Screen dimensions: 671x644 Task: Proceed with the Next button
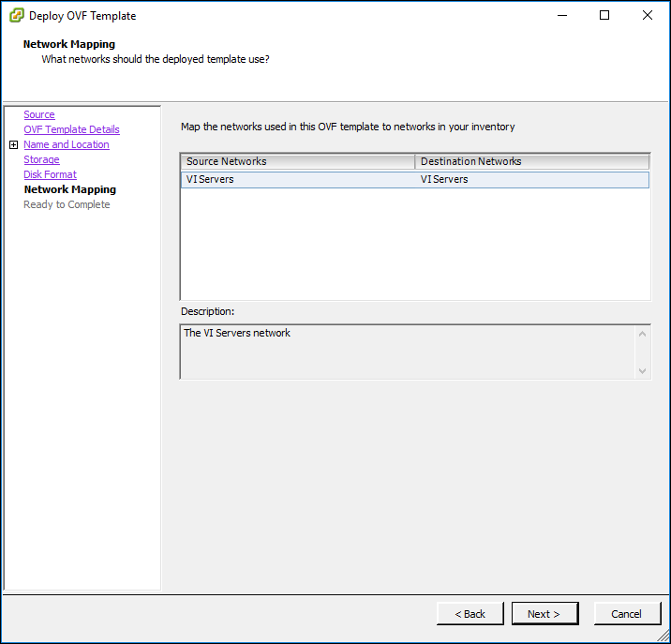click(x=544, y=614)
